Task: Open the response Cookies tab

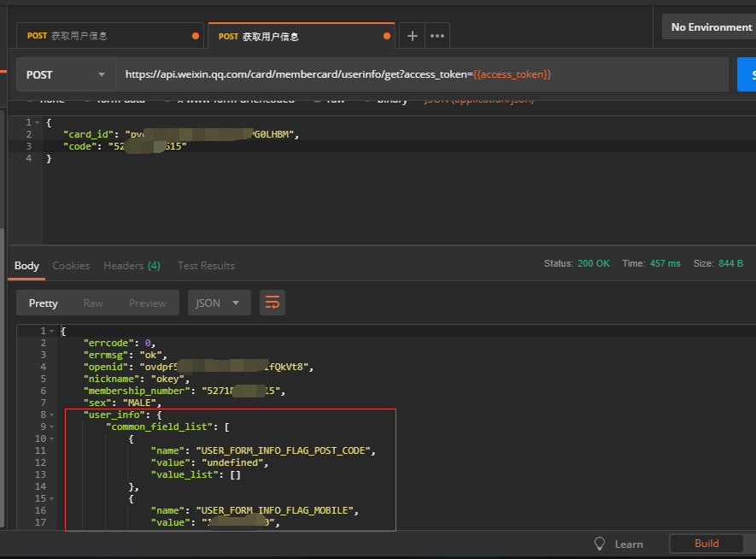Action: pyautogui.click(x=71, y=266)
